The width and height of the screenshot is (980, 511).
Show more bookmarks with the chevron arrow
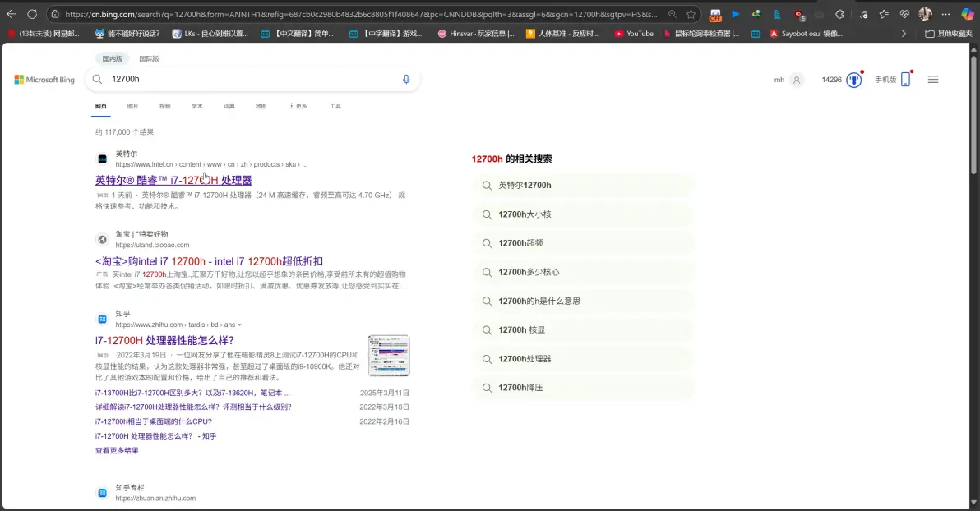coord(903,34)
